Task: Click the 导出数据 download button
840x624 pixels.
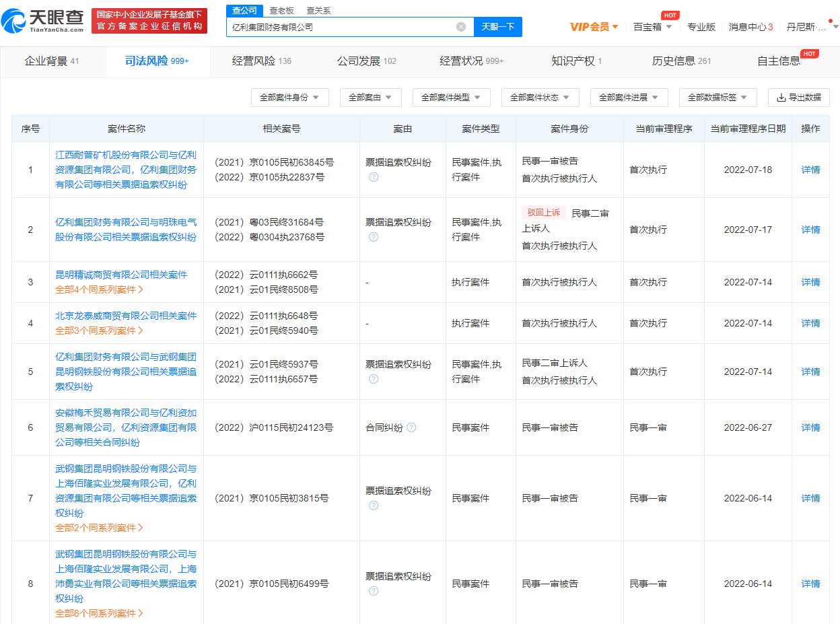Action: (799, 98)
